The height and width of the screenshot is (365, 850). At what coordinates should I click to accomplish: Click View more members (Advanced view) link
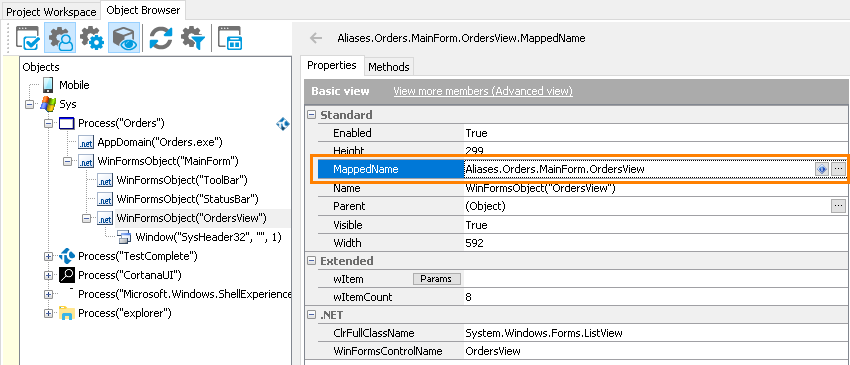click(482, 91)
